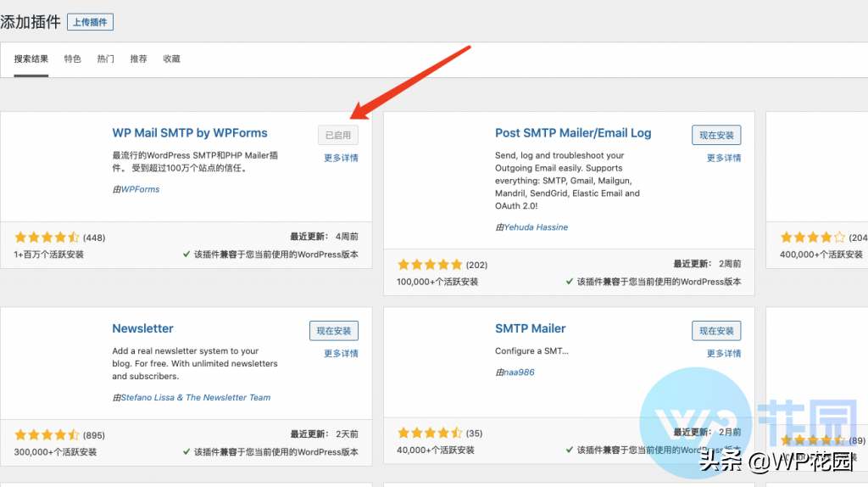Open the 热门 popular tab
Screen dimensions: 868x487
tap(106, 59)
